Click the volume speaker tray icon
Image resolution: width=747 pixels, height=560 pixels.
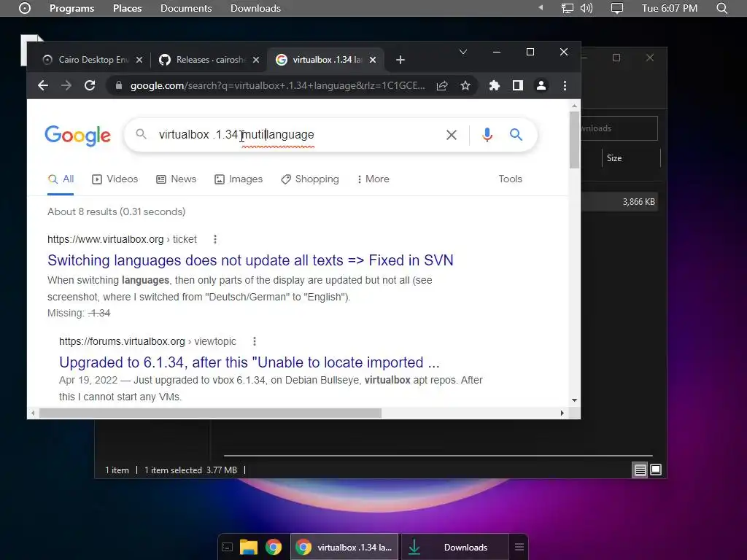pyautogui.click(x=587, y=8)
